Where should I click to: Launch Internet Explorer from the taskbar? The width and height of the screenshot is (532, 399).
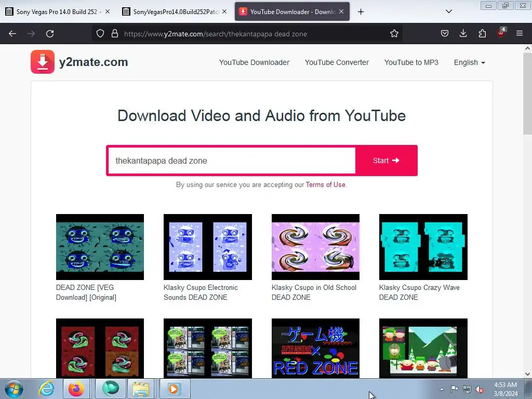click(46, 389)
